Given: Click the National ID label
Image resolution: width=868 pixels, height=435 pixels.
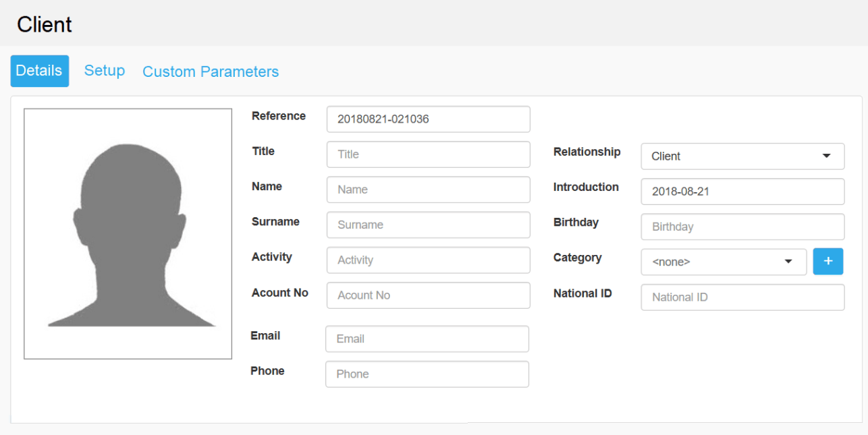Looking at the screenshot, I should (582, 293).
